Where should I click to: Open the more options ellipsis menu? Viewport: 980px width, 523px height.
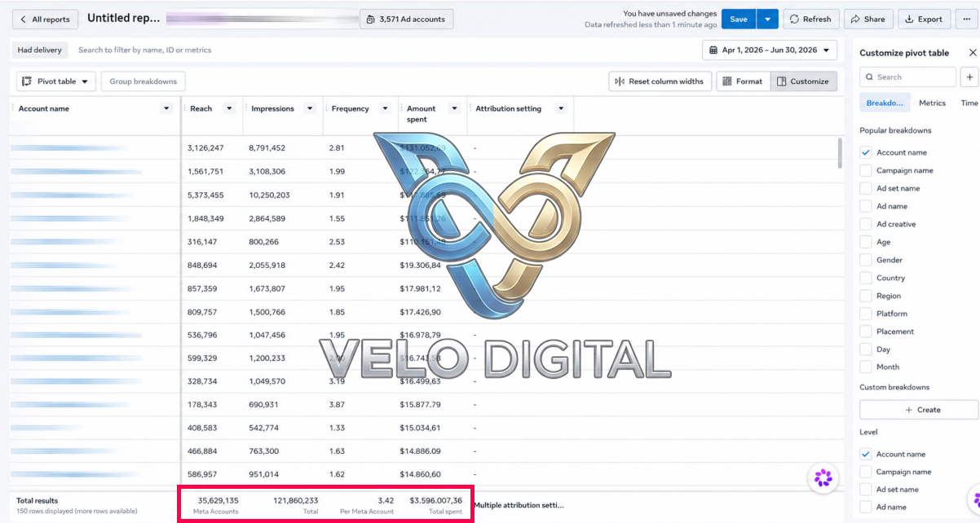click(x=966, y=20)
